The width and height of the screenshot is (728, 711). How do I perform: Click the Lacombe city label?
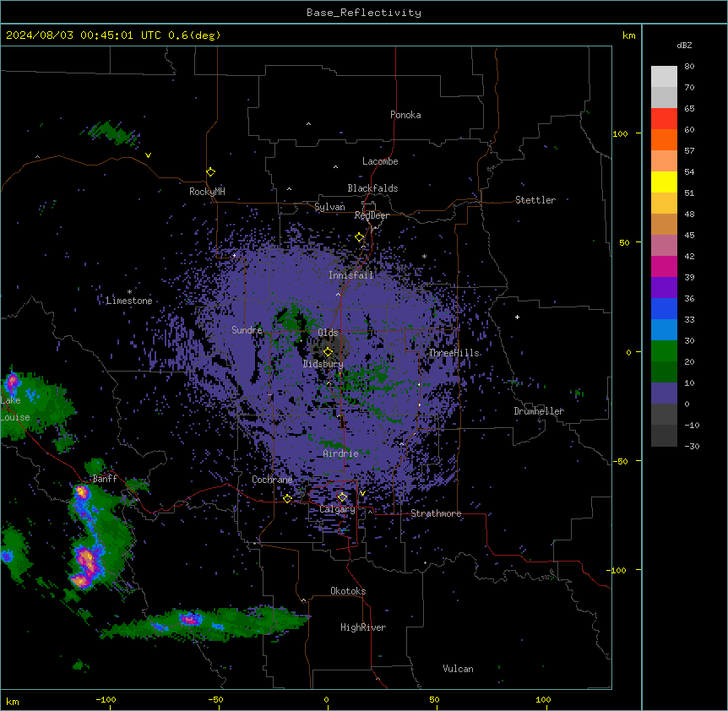click(380, 161)
